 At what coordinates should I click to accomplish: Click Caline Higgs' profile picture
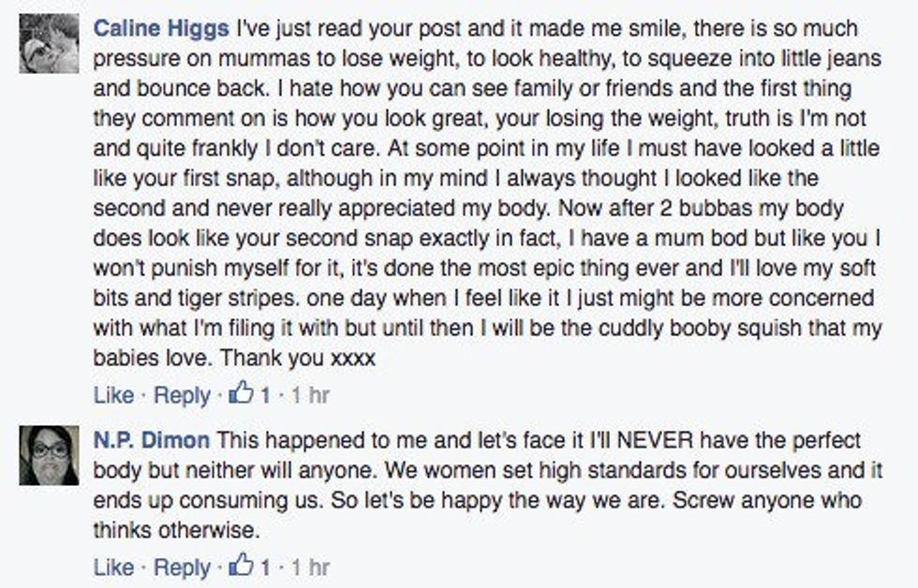click(x=49, y=43)
